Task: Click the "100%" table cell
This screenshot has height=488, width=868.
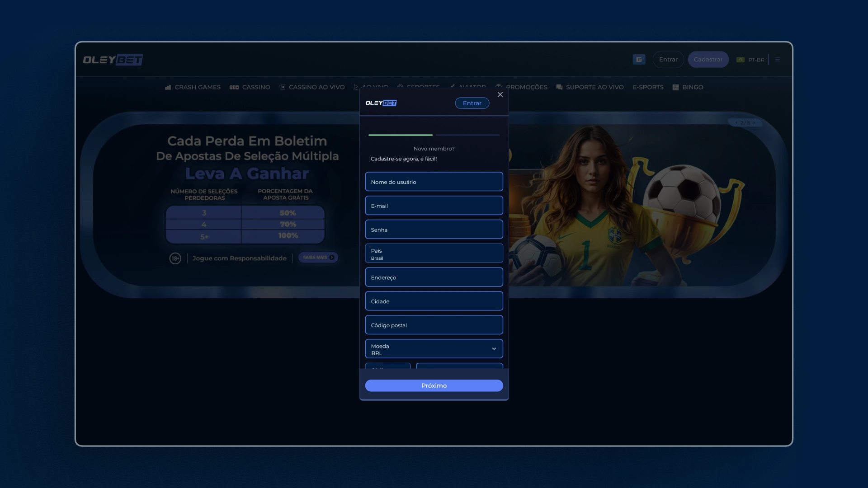Action: coord(288,236)
